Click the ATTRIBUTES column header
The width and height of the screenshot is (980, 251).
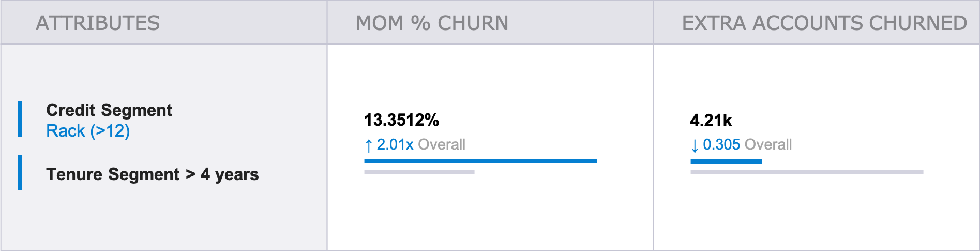(x=98, y=23)
